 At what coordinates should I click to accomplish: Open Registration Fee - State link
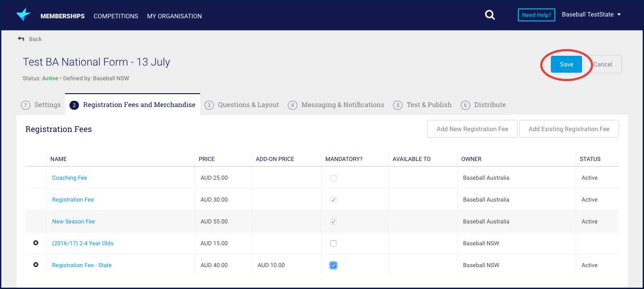[82, 265]
